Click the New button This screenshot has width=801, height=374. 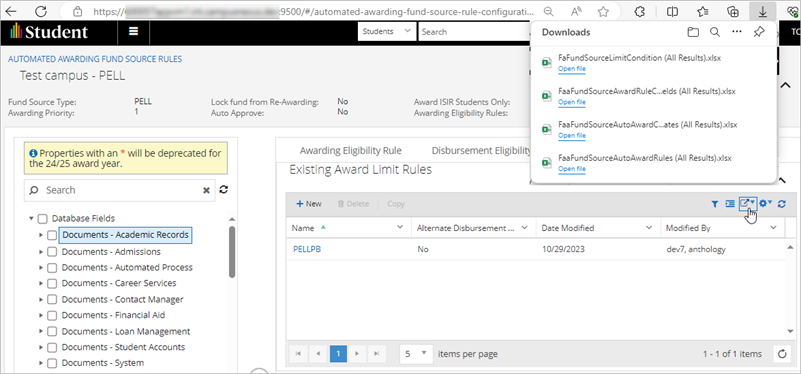click(x=309, y=204)
